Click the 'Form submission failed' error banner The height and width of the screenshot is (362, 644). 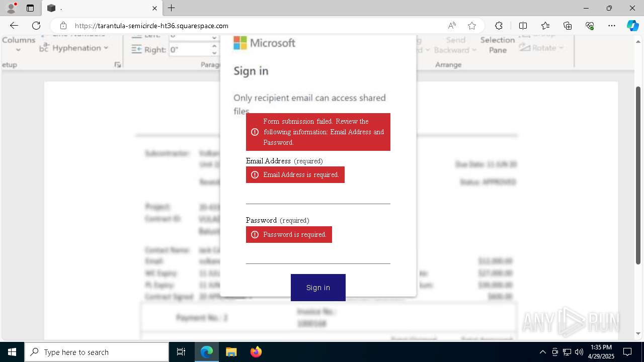(x=318, y=132)
